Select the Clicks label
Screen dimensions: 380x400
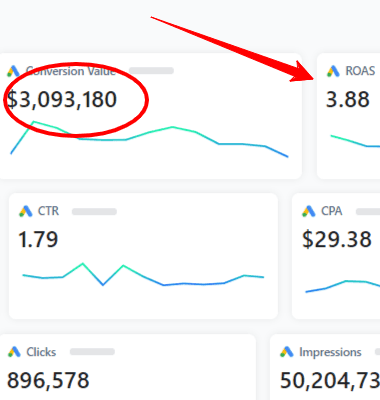coord(41,352)
